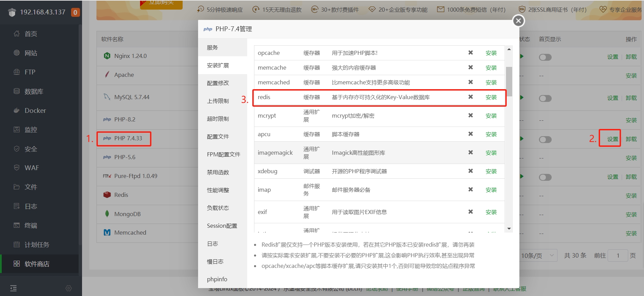Open the 终端 terminal icon
This screenshot has width=644, height=296.
point(16,225)
